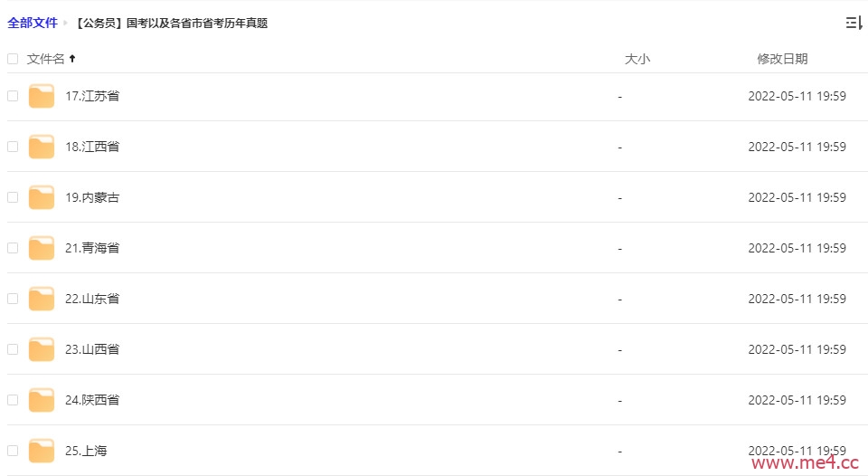868x476 pixels.
Task: Go back to 全部文件 breadcrumb
Action: point(33,23)
